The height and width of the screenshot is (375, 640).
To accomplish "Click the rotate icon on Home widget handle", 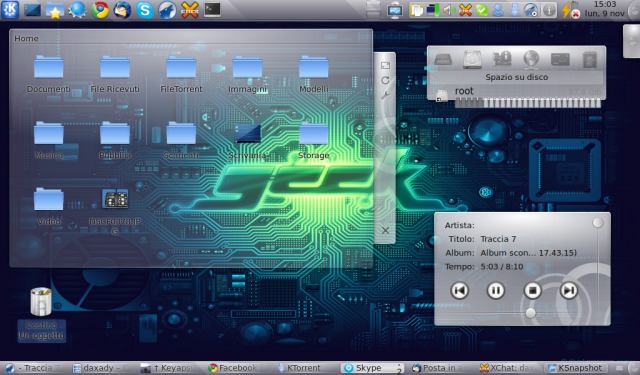I will 385,80.
